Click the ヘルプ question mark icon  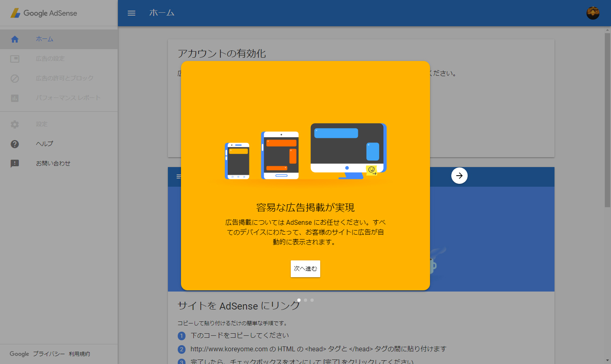(15, 144)
